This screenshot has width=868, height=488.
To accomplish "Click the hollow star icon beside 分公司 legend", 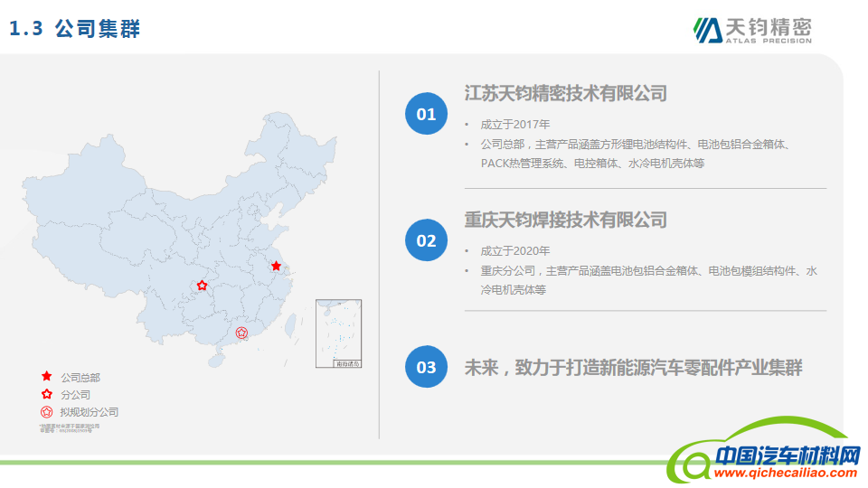I will (x=46, y=394).
